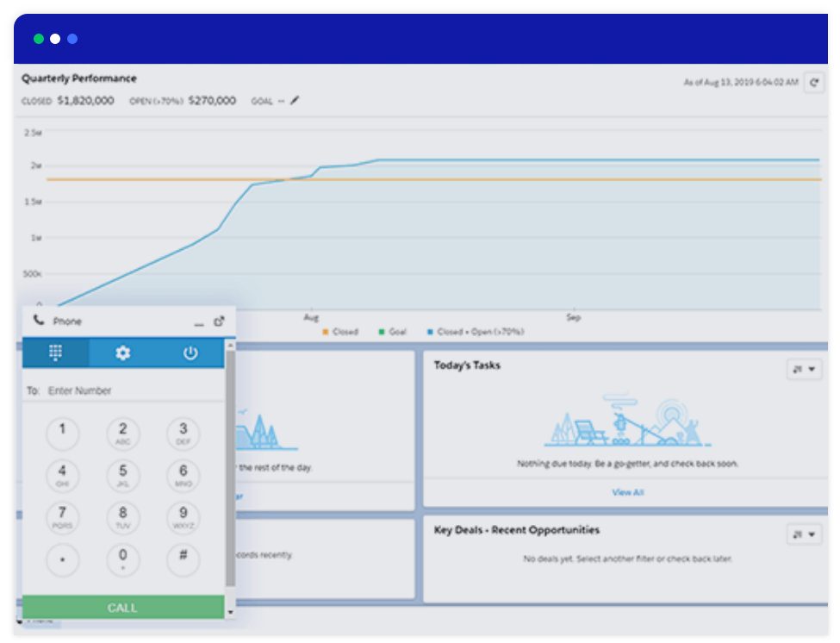This screenshot has width=840, height=643.
Task: Tap the 5 JKL key
Action: (122, 475)
